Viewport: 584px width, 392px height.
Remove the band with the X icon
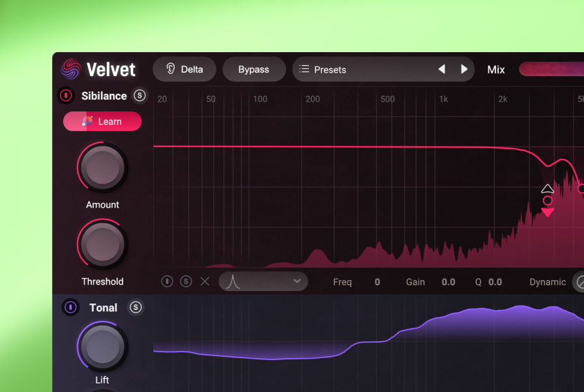(205, 281)
